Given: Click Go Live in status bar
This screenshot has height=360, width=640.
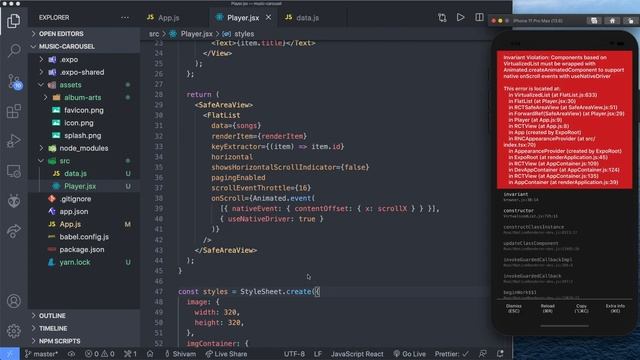Looking at the screenshot, I should pyautogui.click(x=409, y=354).
